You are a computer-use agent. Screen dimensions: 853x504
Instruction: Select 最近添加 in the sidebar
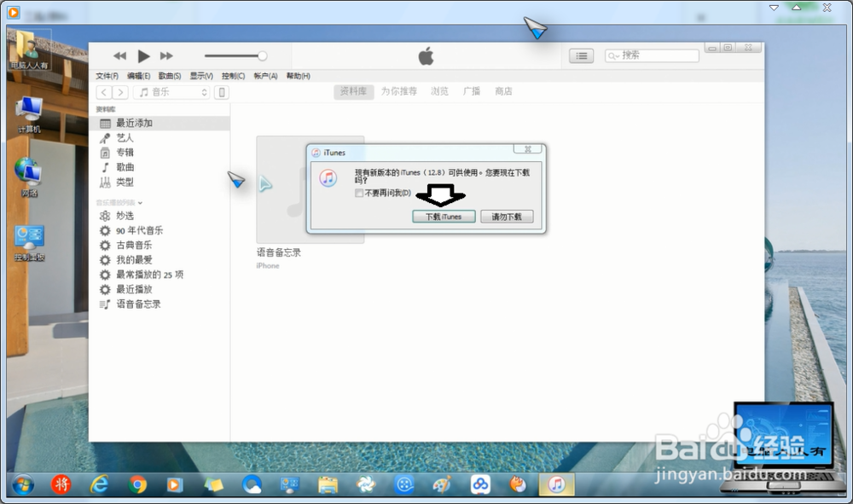coord(160,124)
